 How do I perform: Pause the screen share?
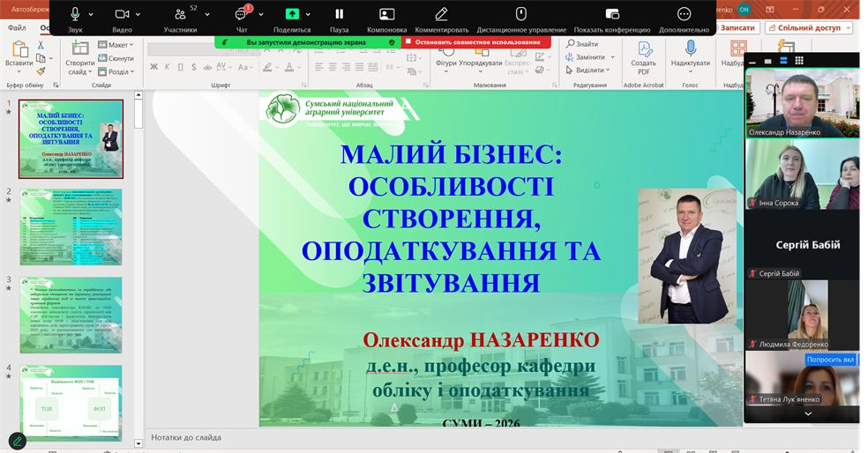click(x=339, y=14)
